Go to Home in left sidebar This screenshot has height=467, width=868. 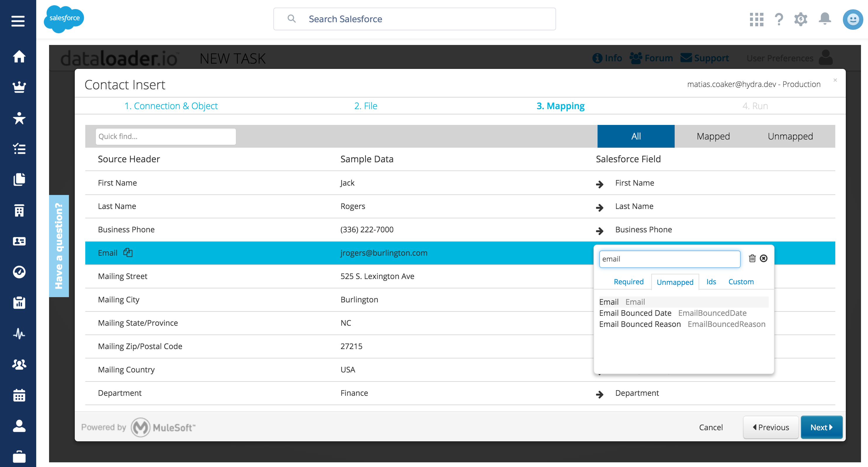[19, 57]
